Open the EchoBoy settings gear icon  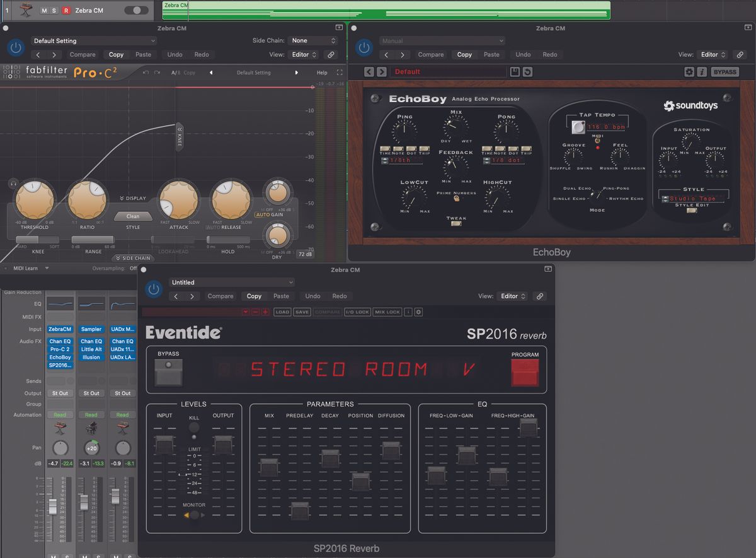690,71
